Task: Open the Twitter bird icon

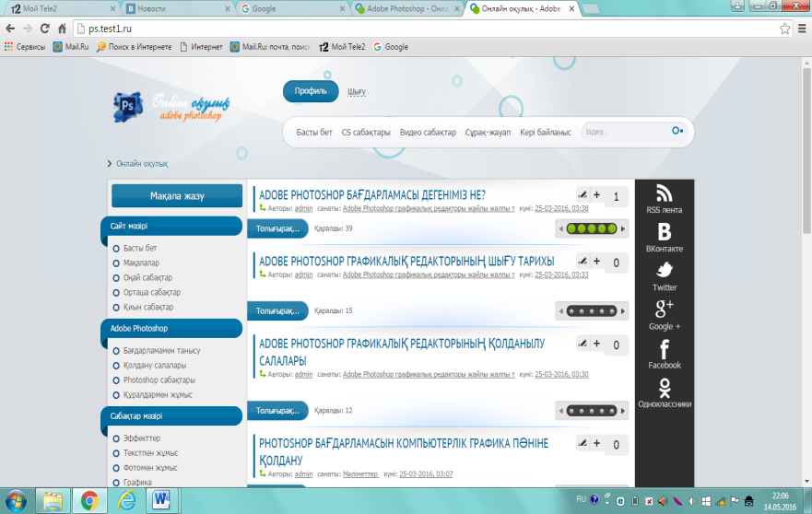Action: pos(665,270)
